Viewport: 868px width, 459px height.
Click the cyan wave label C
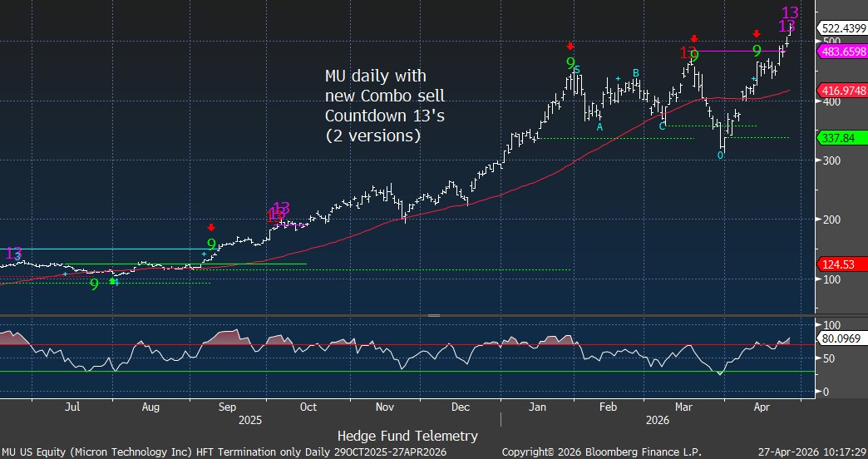pyautogui.click(x=662, y=126)
